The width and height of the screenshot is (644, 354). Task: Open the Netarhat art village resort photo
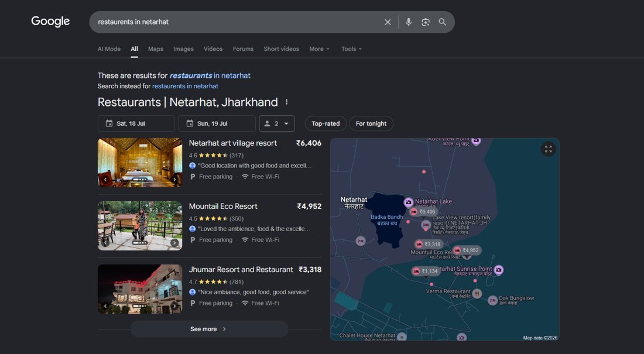coord(140,163)
